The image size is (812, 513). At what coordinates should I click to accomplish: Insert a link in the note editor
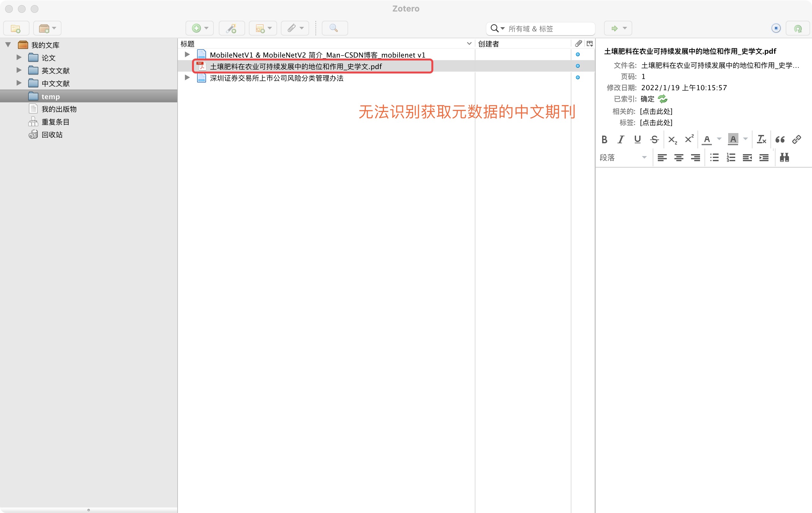[x=797, y=139]
